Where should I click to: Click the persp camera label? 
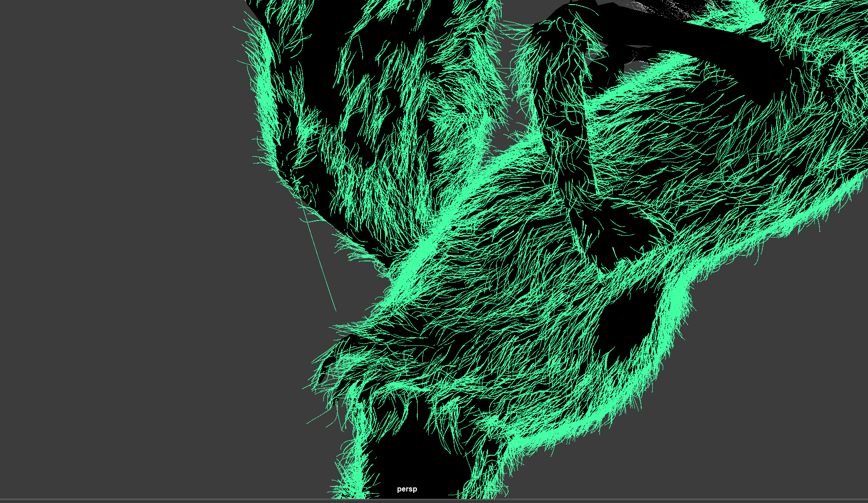point(407,489)
